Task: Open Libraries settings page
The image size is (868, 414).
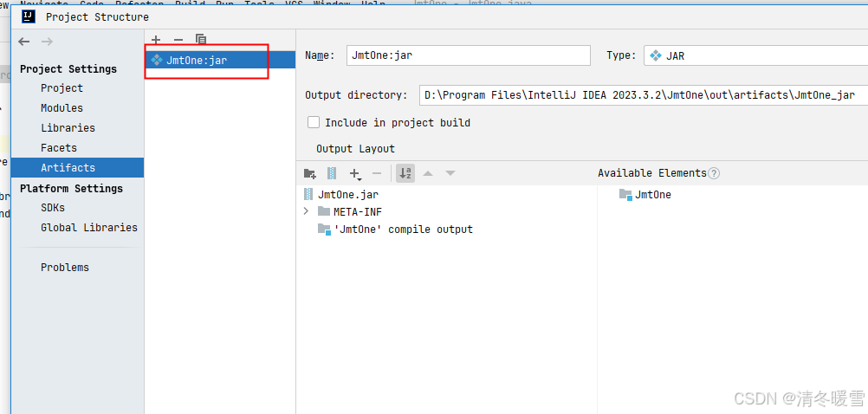Action: pyautogui.click(x=68, y=128)
